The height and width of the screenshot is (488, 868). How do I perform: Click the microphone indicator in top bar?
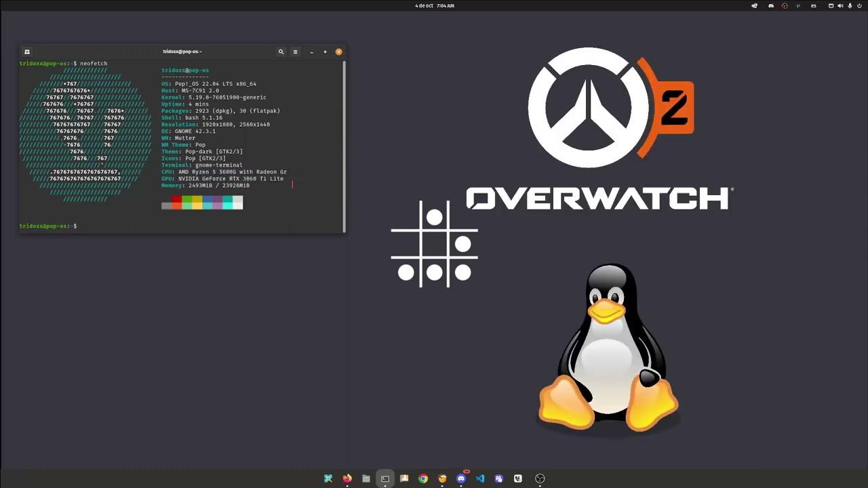[850, 5]
